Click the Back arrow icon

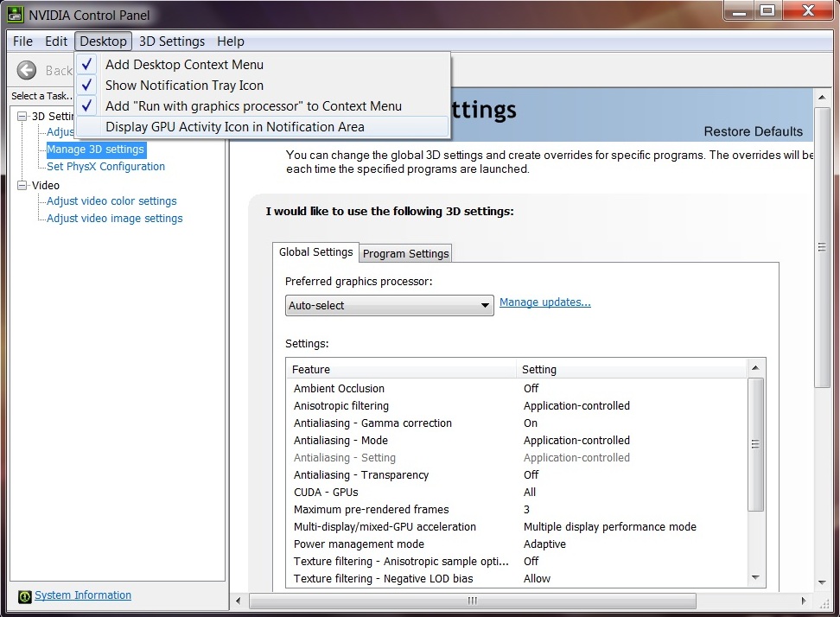pyautogui.click(x=26, y=70)
